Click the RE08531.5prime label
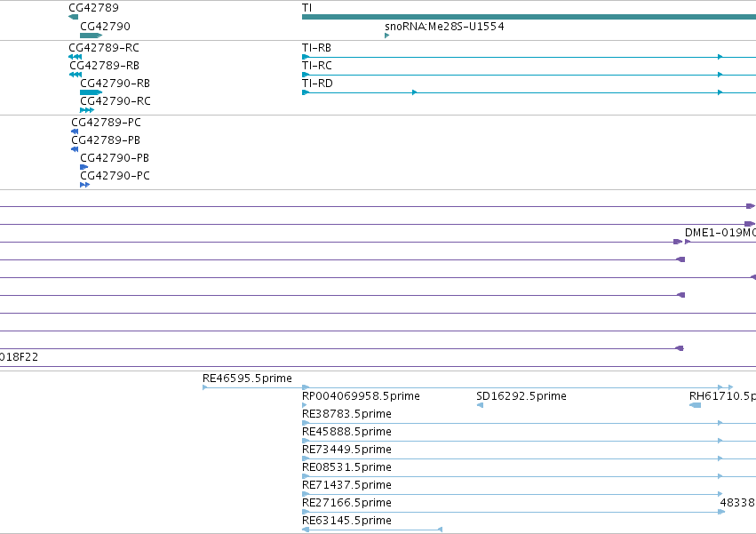The image size is (756, 534). pyautogui.click(x=346, y=468)
